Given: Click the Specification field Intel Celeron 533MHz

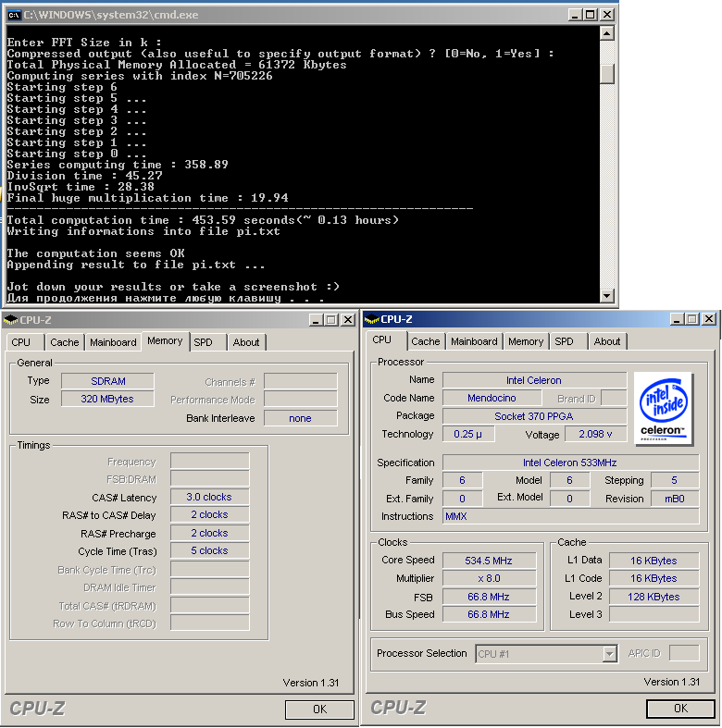Looking at the screenshot, I should tap(570, 463).
